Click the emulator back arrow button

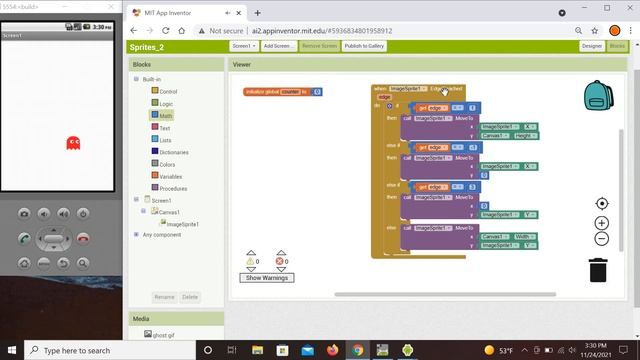(x=63, y=263)
